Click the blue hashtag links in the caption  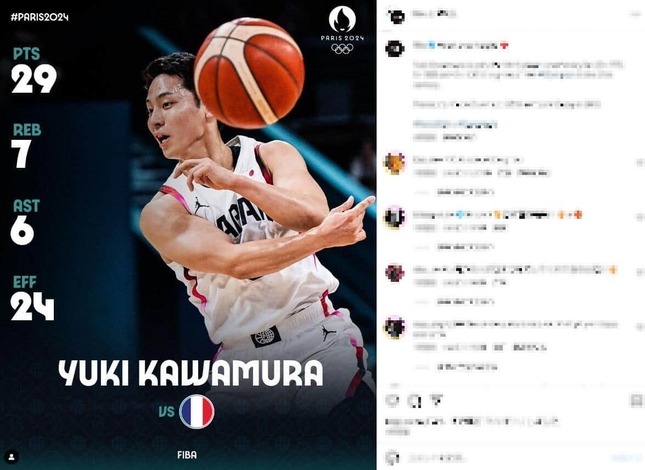[x=455, y=124]
